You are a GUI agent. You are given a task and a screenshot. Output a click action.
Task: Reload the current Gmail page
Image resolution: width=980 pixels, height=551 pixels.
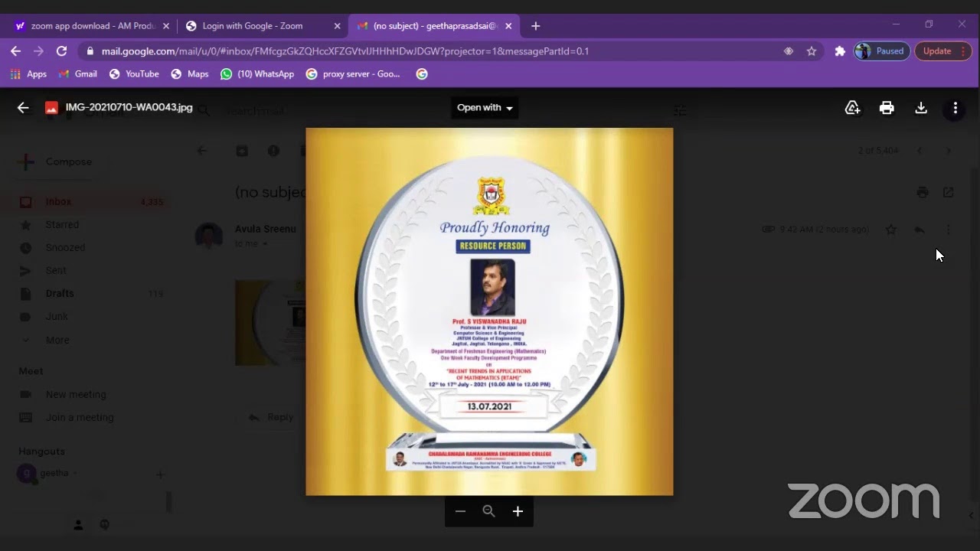62,51
